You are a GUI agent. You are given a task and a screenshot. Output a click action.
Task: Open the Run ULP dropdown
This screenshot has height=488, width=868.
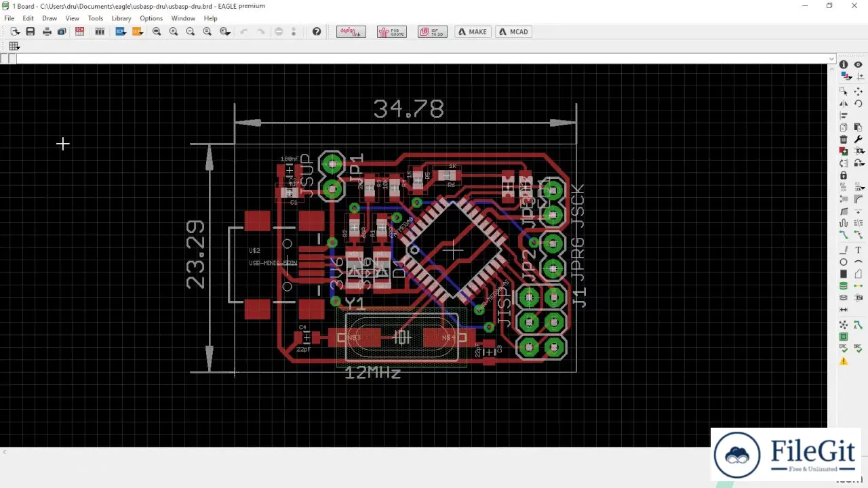click(x=138, y=32)
